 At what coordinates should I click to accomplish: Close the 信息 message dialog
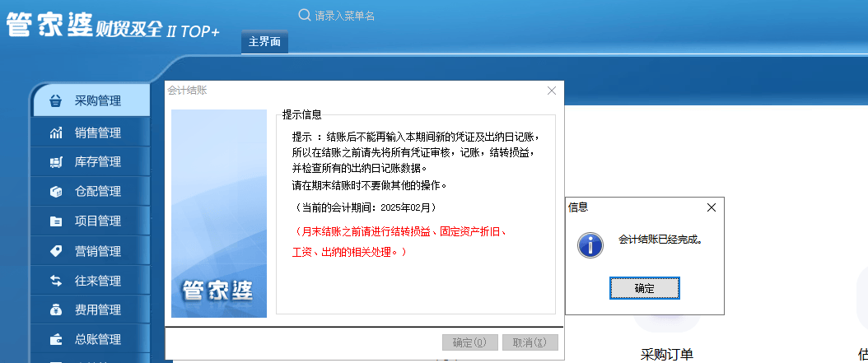712,207
